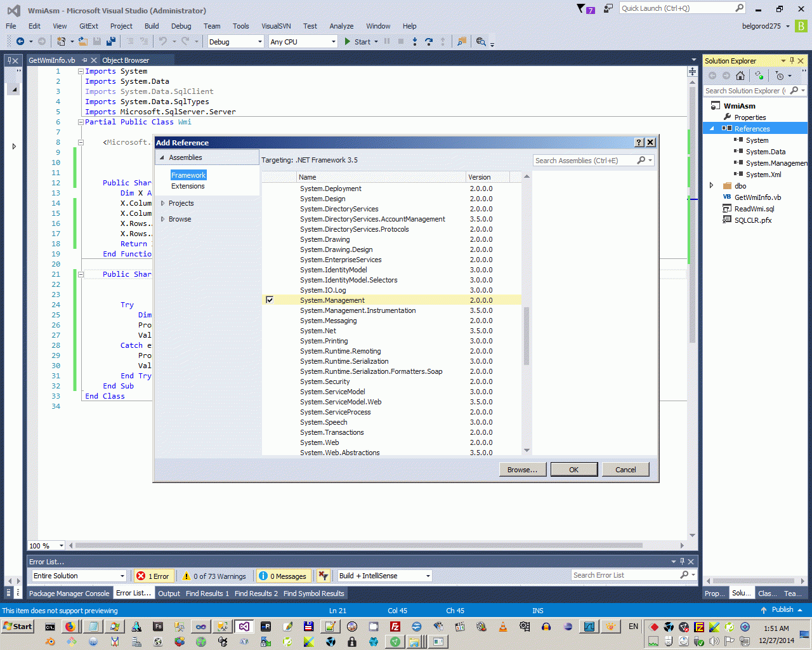The height and width of the screenshot is (650, 812).
Task: Toggle the 0 of 73 Warnings filter
Action: tap(214, 576)
